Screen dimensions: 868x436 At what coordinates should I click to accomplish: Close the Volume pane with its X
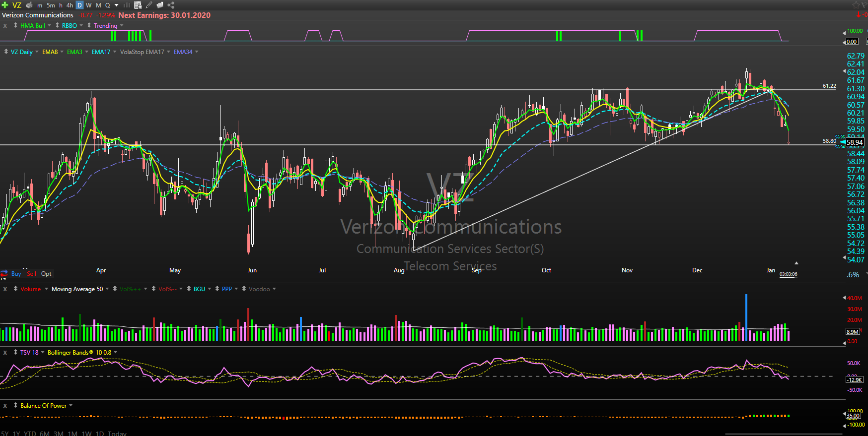click(5, 289)
